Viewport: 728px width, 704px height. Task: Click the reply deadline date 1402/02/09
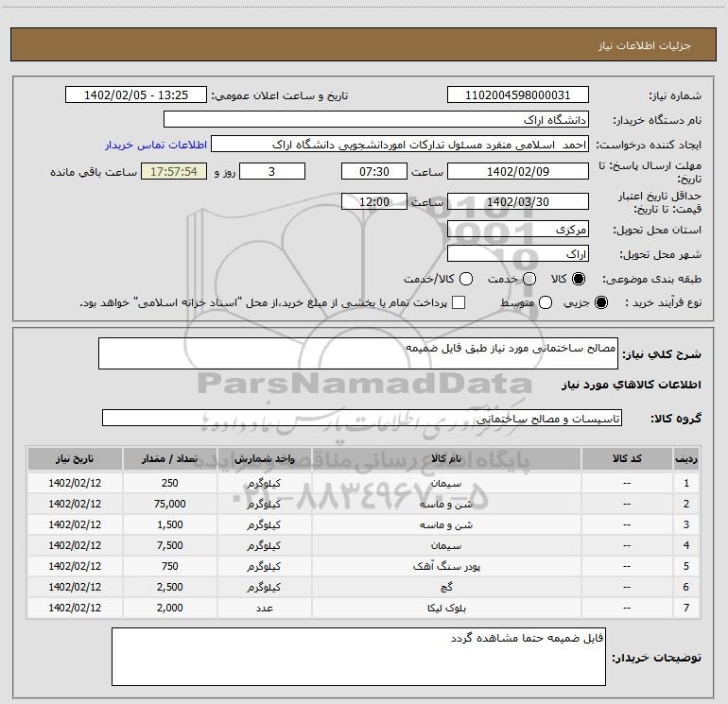(518, 171)
